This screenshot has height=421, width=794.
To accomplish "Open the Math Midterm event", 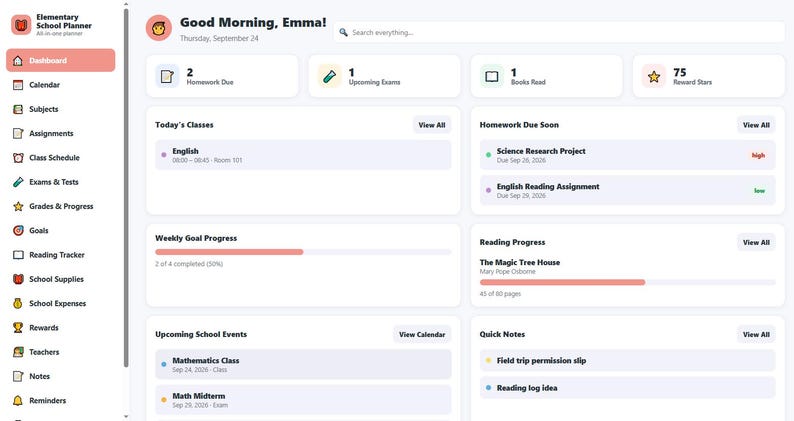I will point(303,400).
